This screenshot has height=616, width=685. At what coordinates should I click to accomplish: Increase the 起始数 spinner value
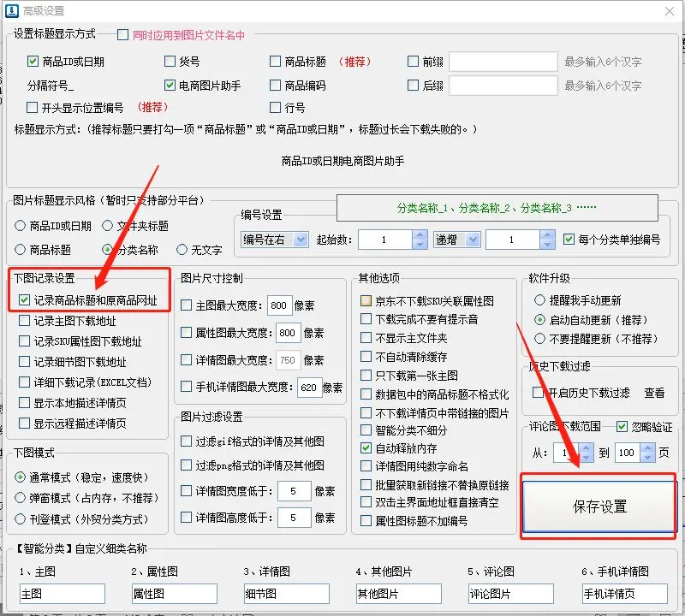[419, 235]
